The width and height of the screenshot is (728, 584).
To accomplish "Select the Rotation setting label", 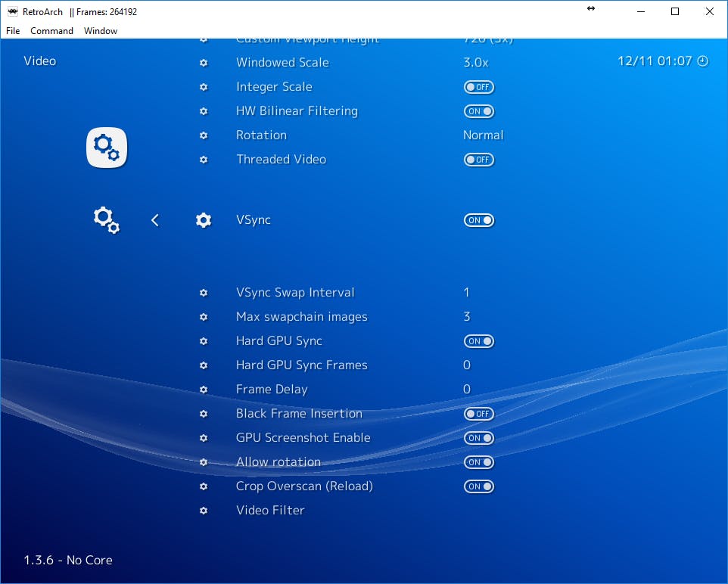I will coord(261,135).
